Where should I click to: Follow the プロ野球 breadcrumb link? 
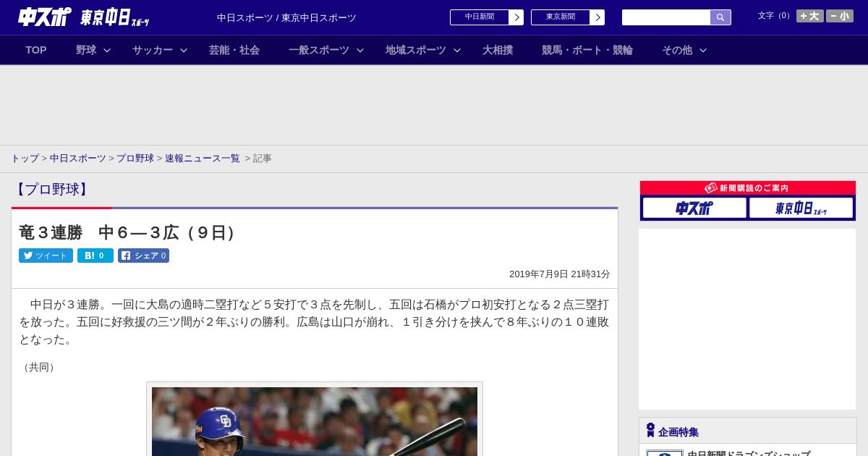pyautogui.click(x=135, y=159)
